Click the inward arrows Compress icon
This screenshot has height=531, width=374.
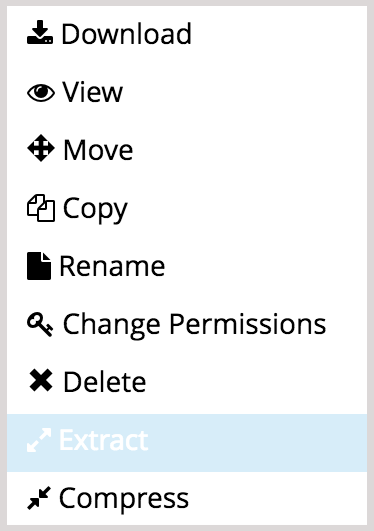[39, 498]
